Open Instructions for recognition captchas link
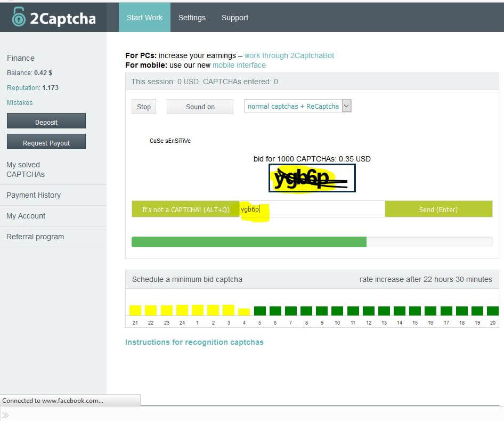Viewport: 504px width, 421px height. (194, 342)
